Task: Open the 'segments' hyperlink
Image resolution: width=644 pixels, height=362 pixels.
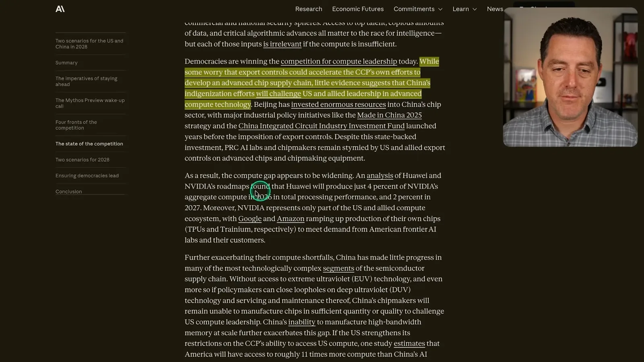Action: pyautogui.click(x=339, y=268)
